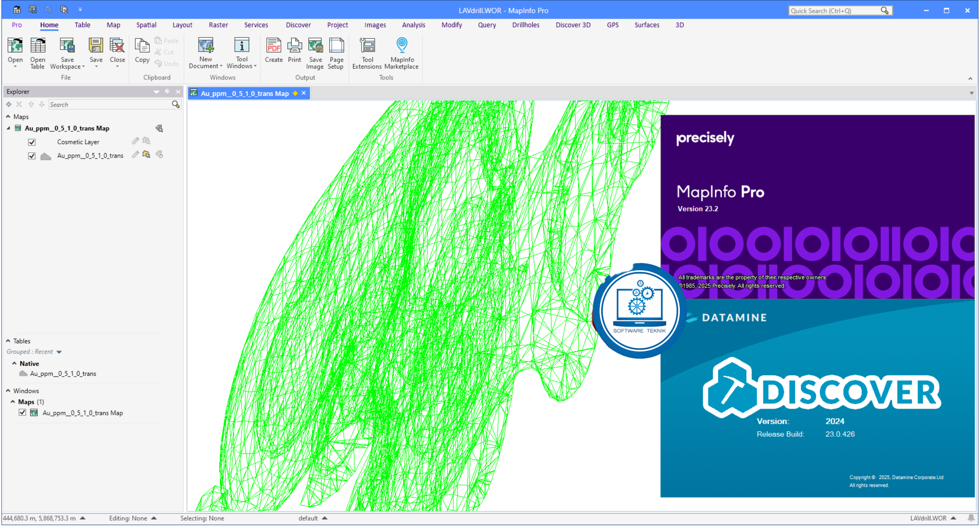Image resolution: width=980 pixels, height=527 pixels.
Task: Switch to the Drillholes ribbon tab
Action: tap(525, 25)
